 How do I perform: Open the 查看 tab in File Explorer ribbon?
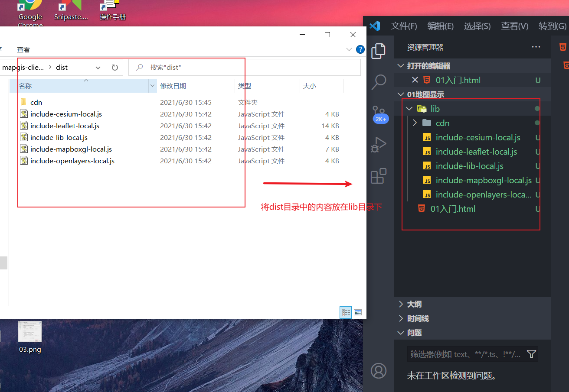pyautogui.click(x=23, y=50)
